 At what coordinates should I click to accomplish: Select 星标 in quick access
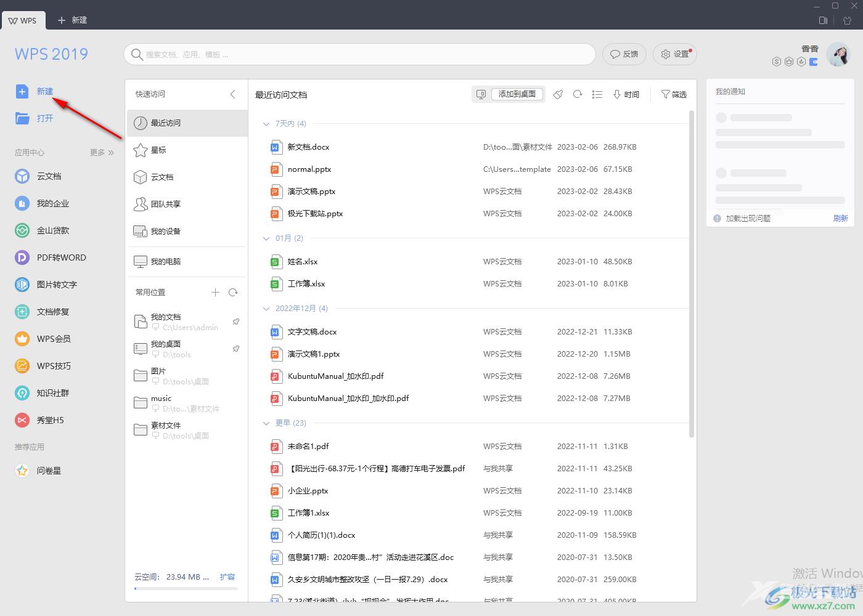[187, 150]
